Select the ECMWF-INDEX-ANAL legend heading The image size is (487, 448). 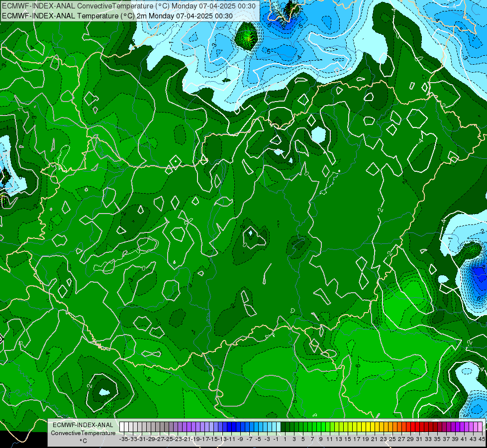pyautogui.click(x=83, y=425)
